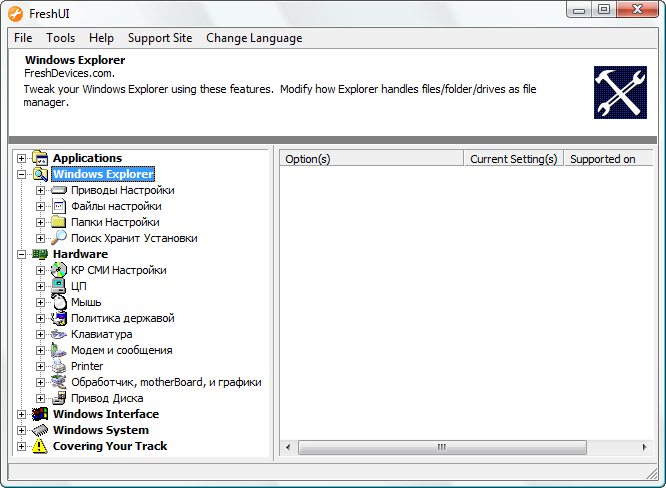Click the warning icon beside Covering Your Track
The image size is (666, 488).
click(x=40, y=446)
